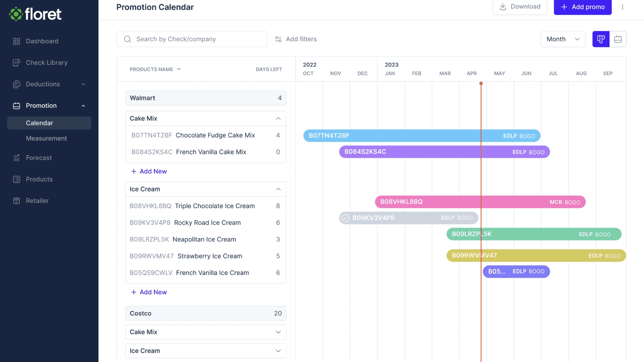Click the Retailer store icon

tap(16, 201)
